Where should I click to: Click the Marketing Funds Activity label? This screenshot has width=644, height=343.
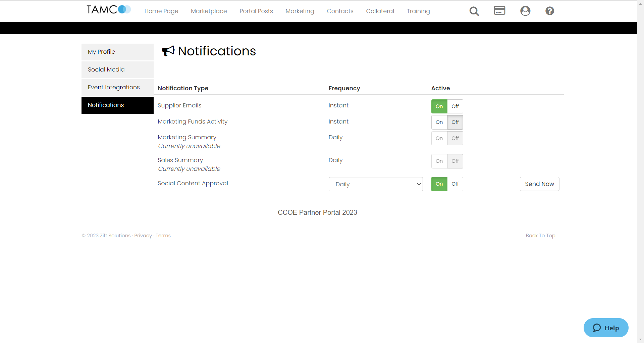click(193, 121)
